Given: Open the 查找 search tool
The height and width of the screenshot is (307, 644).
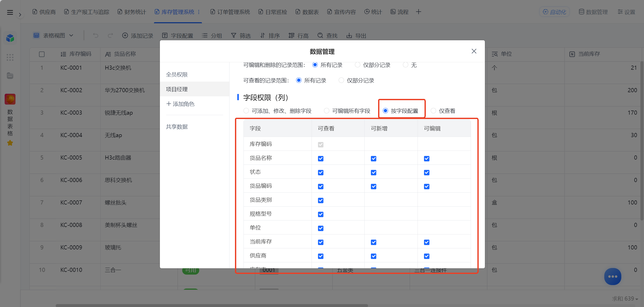Looking at the screenshot, I should click(x=328, y=36).
